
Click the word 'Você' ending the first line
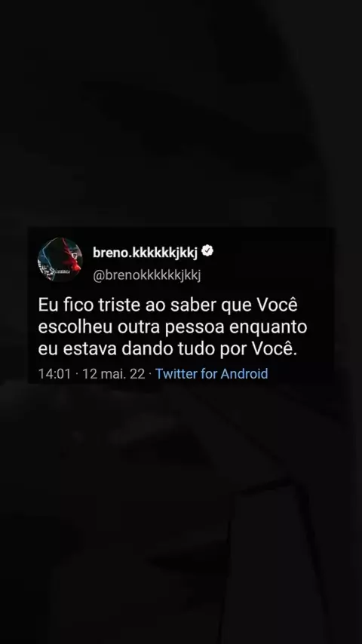pos(277,305)
